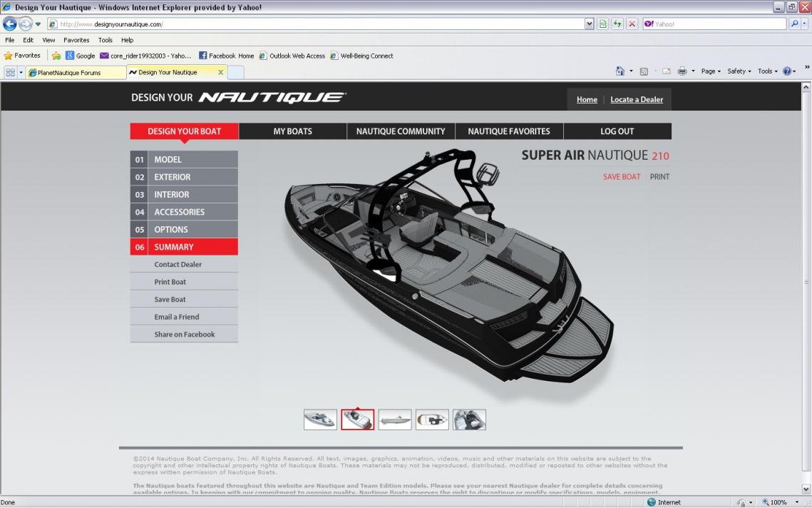The height and width of the screenshot is (508, 812).
Task: Click the address bar URL field
Action: click(316, 24)
